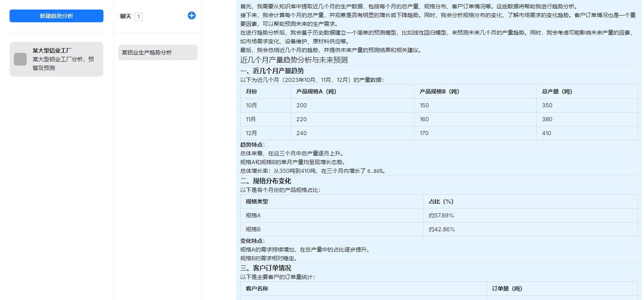Click the 总产量（吨） column header
Image resolution: width=644 pixels, height=300 pixels.
click(x=557, y=91)
